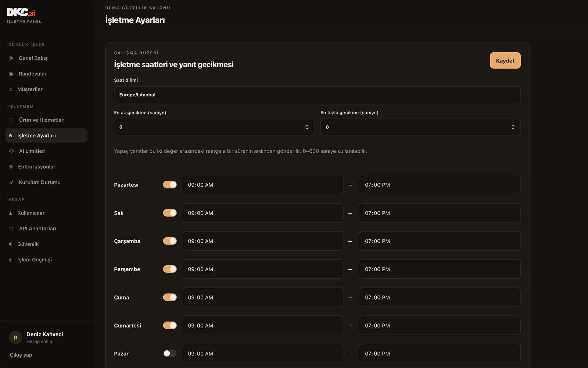Click the Çarşamba end time 07:00 PM field
Viewport: 588px width, 368px height.
pos(440,241)
